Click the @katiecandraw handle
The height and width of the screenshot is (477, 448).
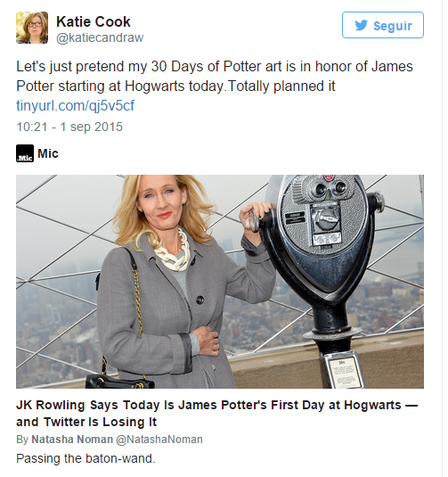tap(100, 37)
